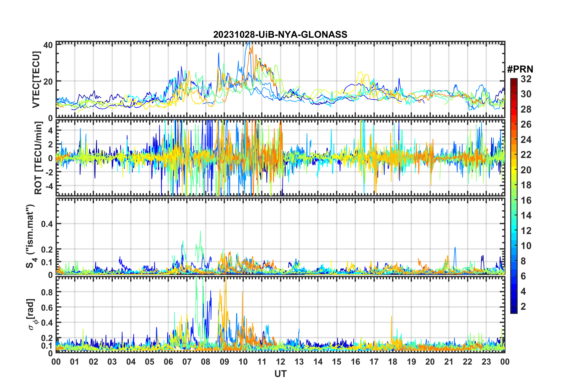The image size is (561, 392).
Task: Select the ROT [TECU/min] y-axis label
Action: click(38, 158)
